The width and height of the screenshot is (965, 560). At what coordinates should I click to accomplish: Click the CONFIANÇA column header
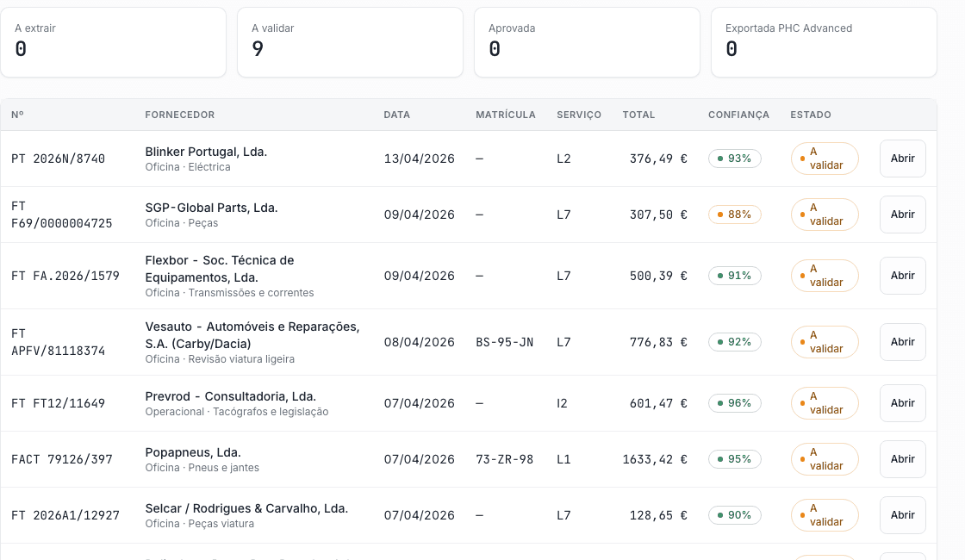click(x=738, y=115)
